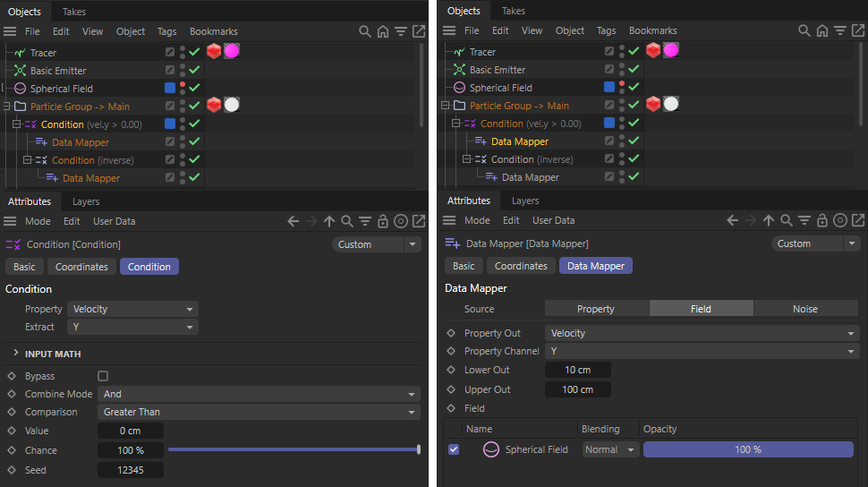Click Chance slider track
This screenshot has height=487, width=868.
tap(294, 450)
